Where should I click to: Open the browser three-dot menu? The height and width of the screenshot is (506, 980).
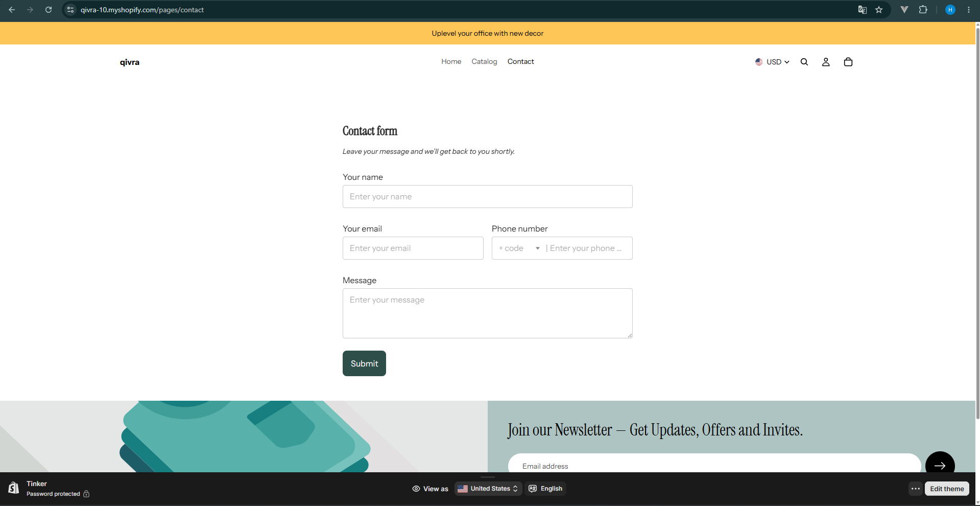(x=969, y=10)
